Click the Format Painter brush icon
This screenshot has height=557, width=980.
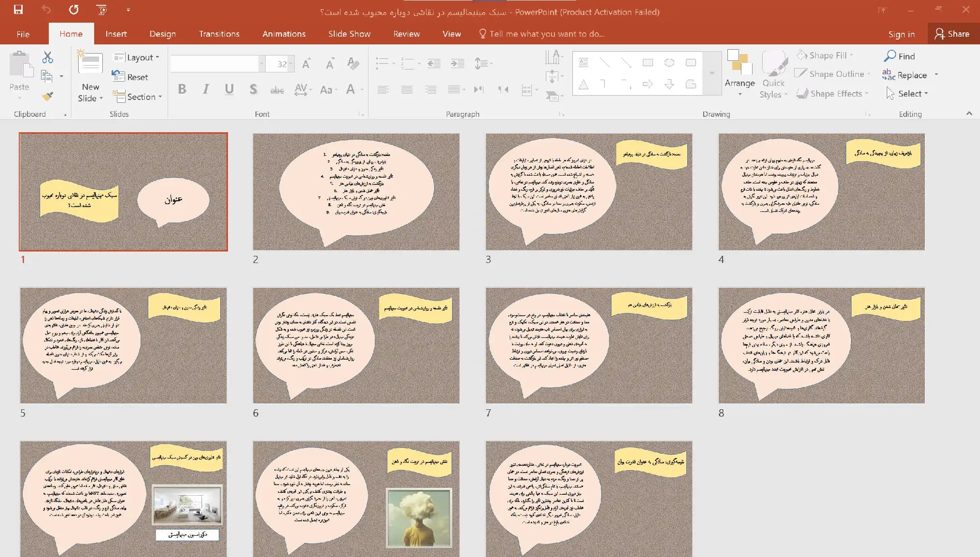[47, 96]
